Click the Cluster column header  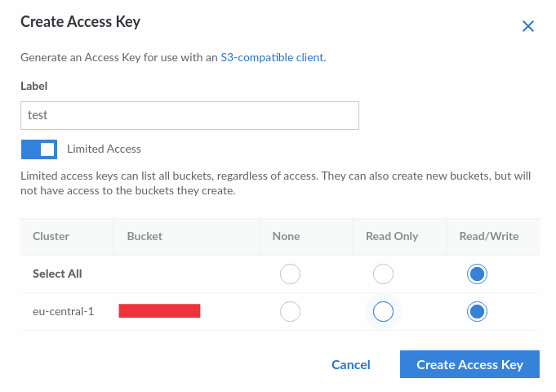tap(51, 236)
